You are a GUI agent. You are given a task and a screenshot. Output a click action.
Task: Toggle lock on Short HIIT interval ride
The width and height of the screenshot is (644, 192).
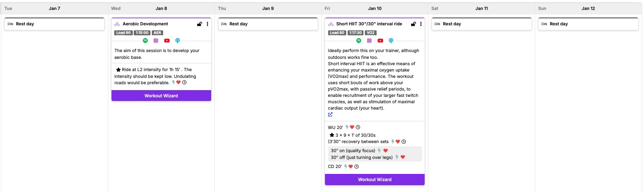point(413,24)
